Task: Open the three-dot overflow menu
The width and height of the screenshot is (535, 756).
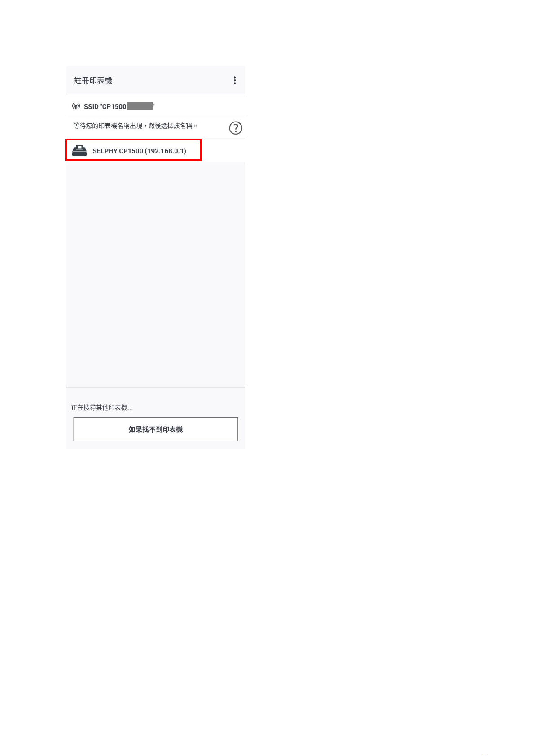Action: click(x=235, y=80)
